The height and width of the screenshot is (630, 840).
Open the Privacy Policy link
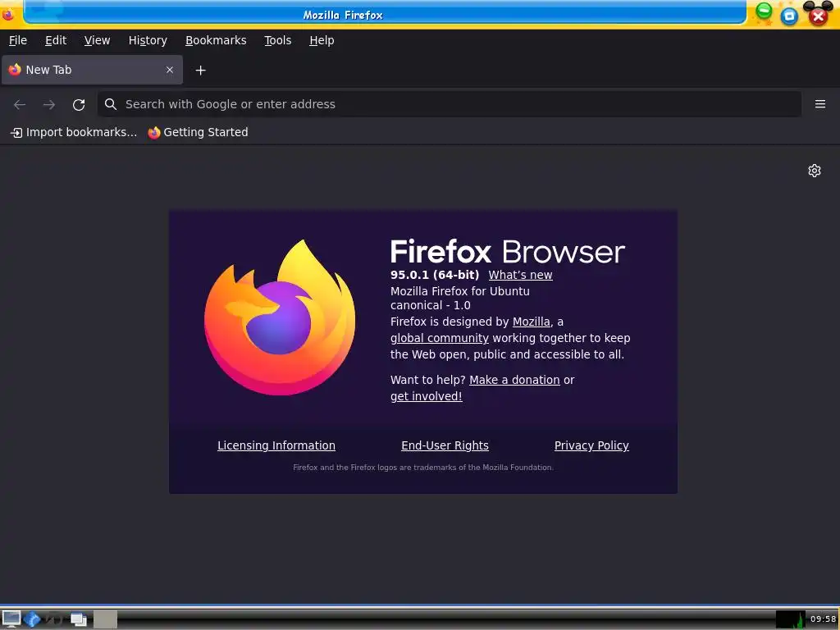(591, 445)
